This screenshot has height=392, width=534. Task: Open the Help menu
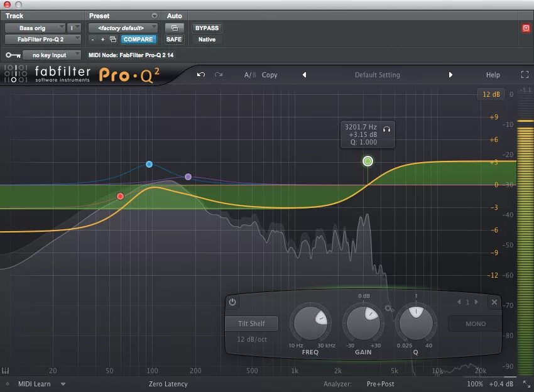point(493,75)
